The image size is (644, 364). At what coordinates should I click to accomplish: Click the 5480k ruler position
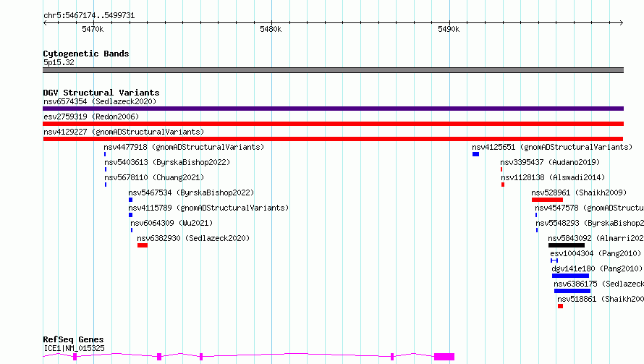271,29
